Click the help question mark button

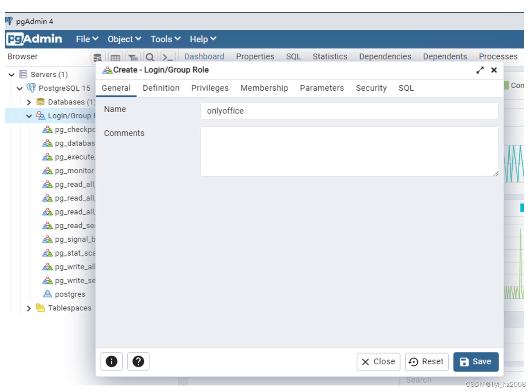tap(139, 361)
